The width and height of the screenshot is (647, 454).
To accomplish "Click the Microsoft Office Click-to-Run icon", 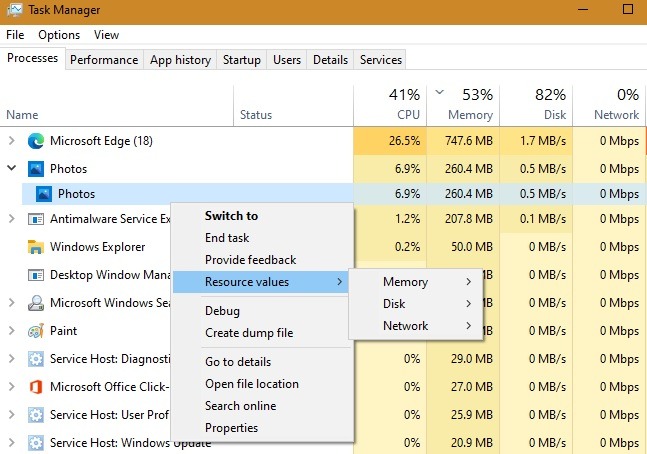I will click(x=36, y=387).
